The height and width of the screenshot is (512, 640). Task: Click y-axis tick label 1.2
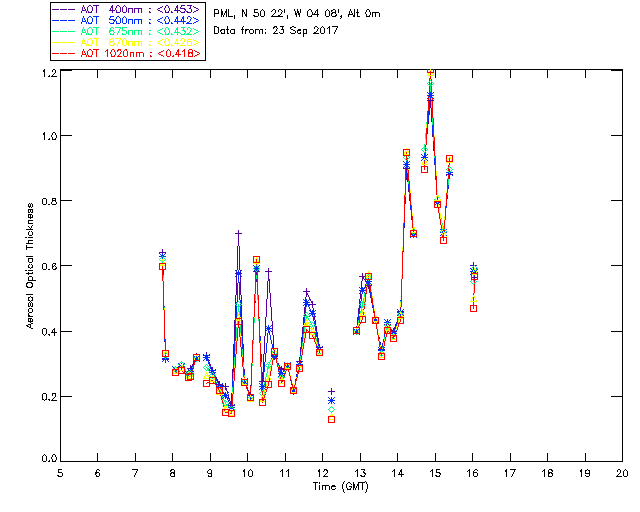tap(49, 73)
